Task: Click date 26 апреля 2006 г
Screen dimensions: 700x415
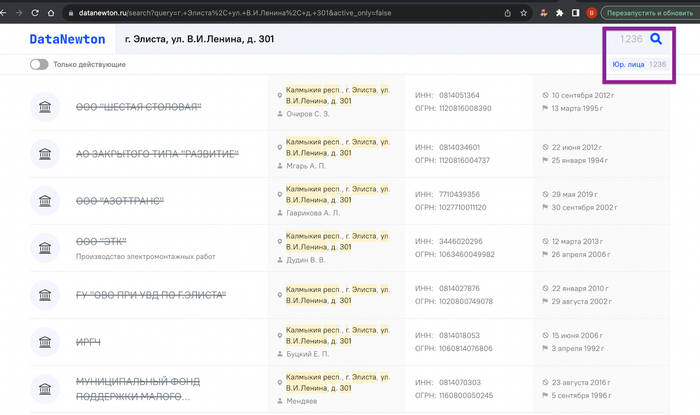Action: click(581, 254)
